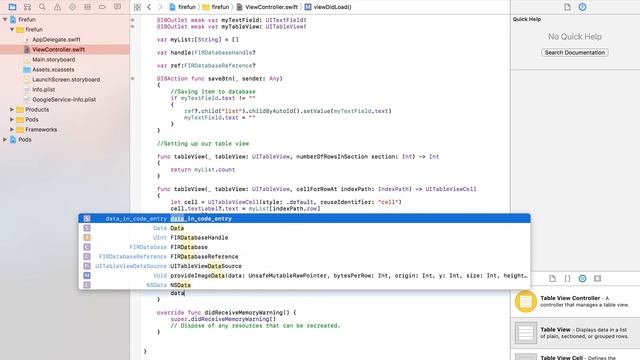Choose the Data completion suggestion

pyautogui.click(x=304, y=228)
